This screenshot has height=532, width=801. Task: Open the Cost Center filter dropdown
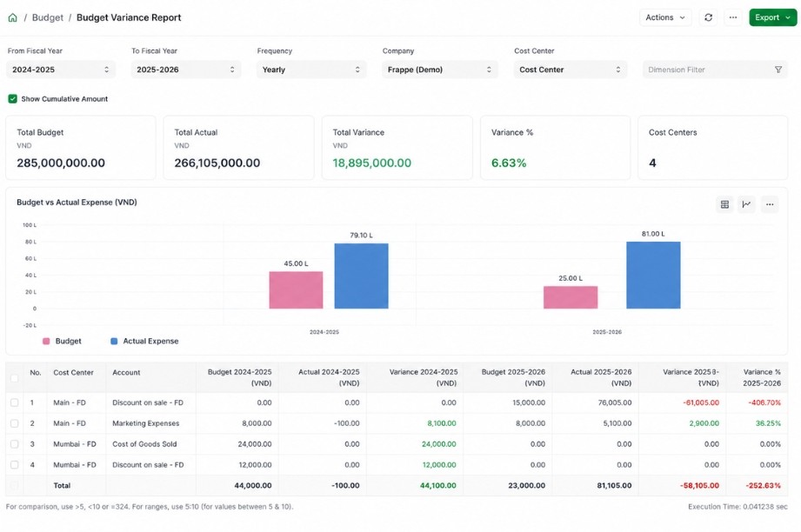click(x=571, y=70)
